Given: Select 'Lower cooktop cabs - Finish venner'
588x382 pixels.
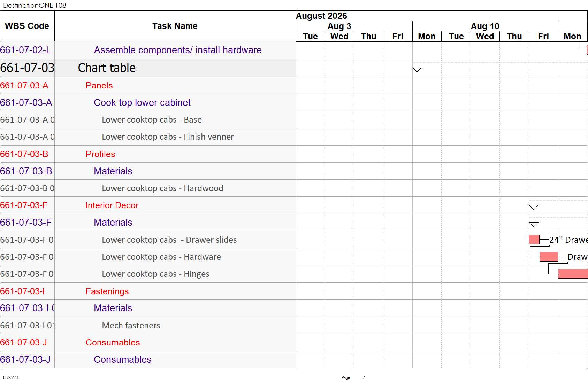Looking at the screenshot, I should point(168,137).
